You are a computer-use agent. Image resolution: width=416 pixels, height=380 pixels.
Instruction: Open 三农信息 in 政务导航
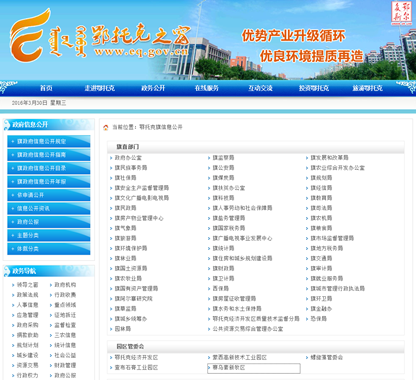pos(65,335)
